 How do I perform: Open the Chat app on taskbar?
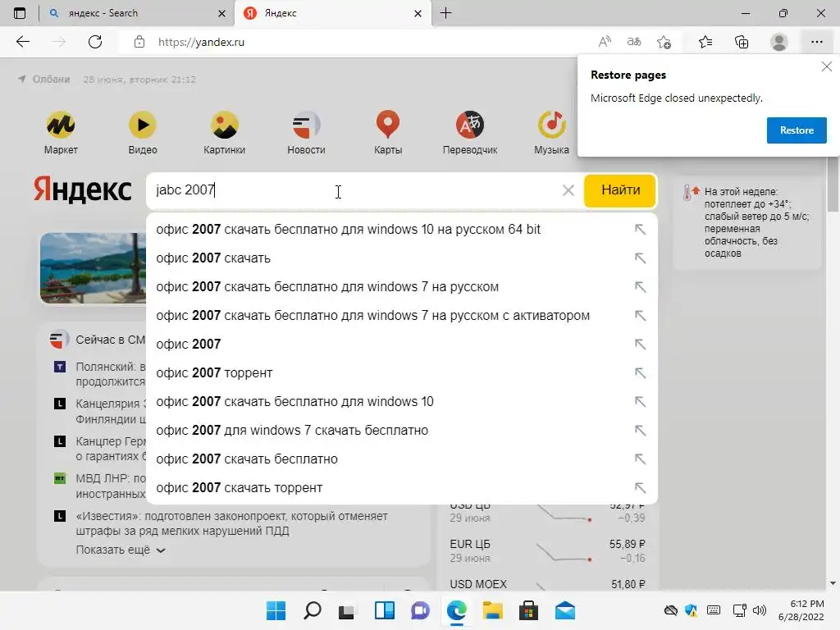(x=421, y=610)
